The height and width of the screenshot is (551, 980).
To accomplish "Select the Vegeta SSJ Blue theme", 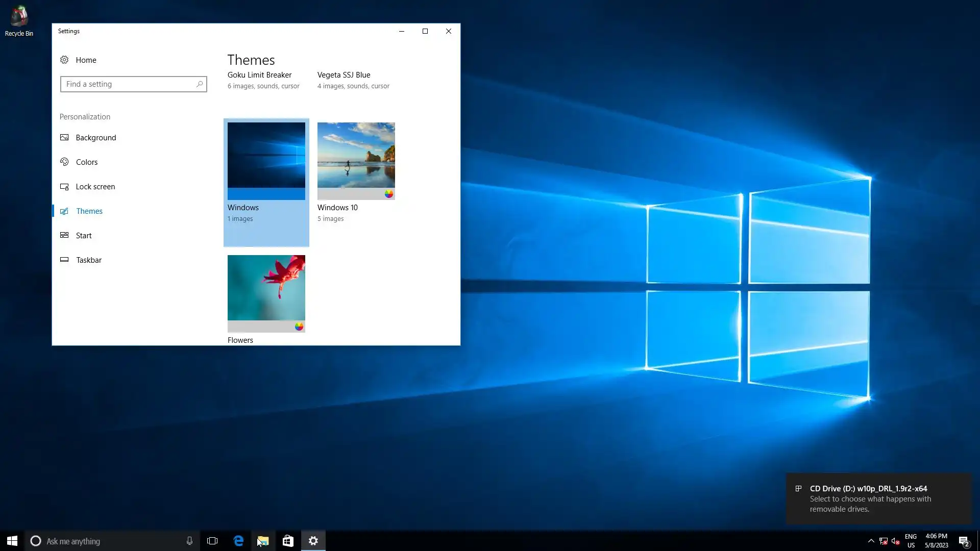I will (x=344, y=75).
